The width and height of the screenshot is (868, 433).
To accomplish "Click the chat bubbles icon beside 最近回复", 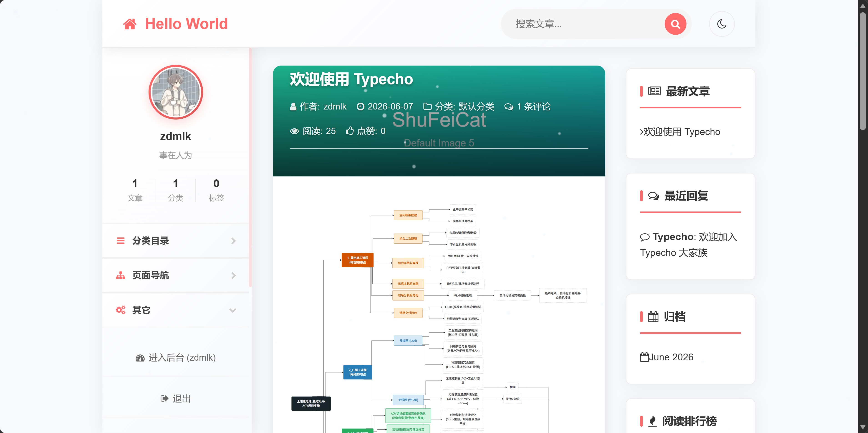I will click(x=654, y=196).
